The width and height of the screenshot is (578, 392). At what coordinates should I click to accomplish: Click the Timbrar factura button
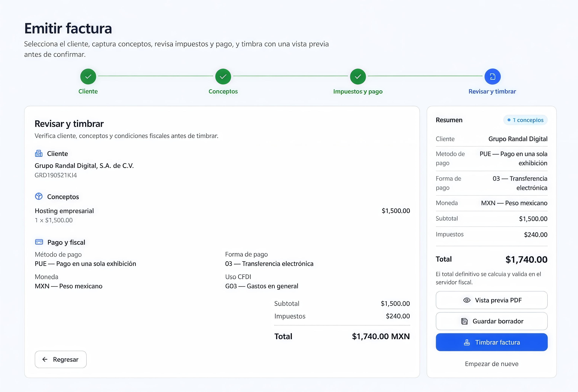(x=492, y=342)
